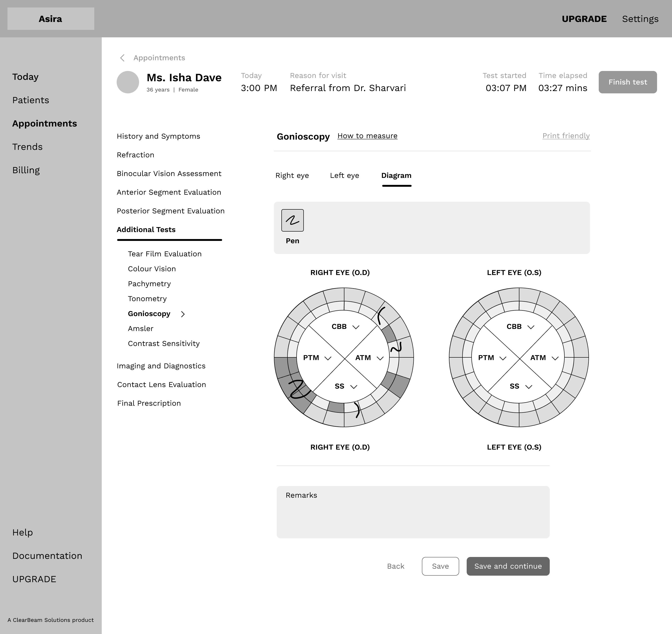Click the Asira logo

pyautogui.click(x=51, y=19)
